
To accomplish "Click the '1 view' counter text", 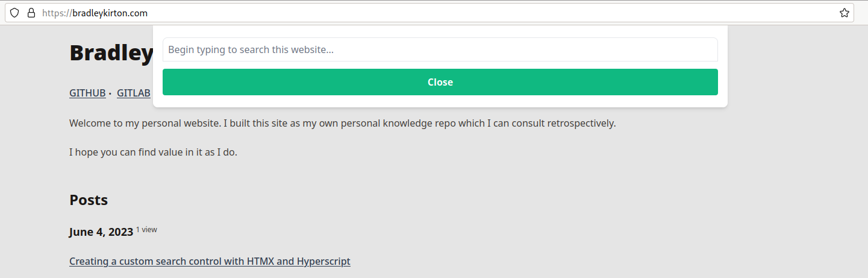I will click(146, 230).
